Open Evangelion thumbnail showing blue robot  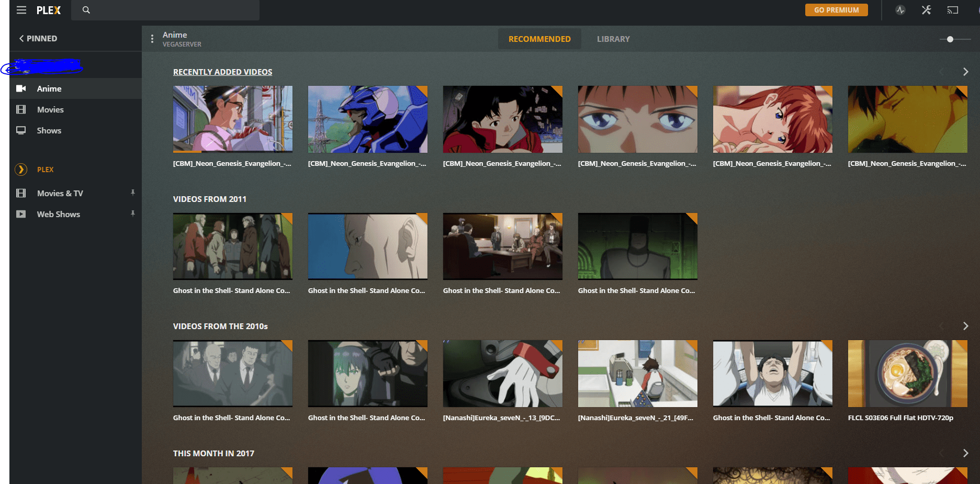click(x=368, y=119)
